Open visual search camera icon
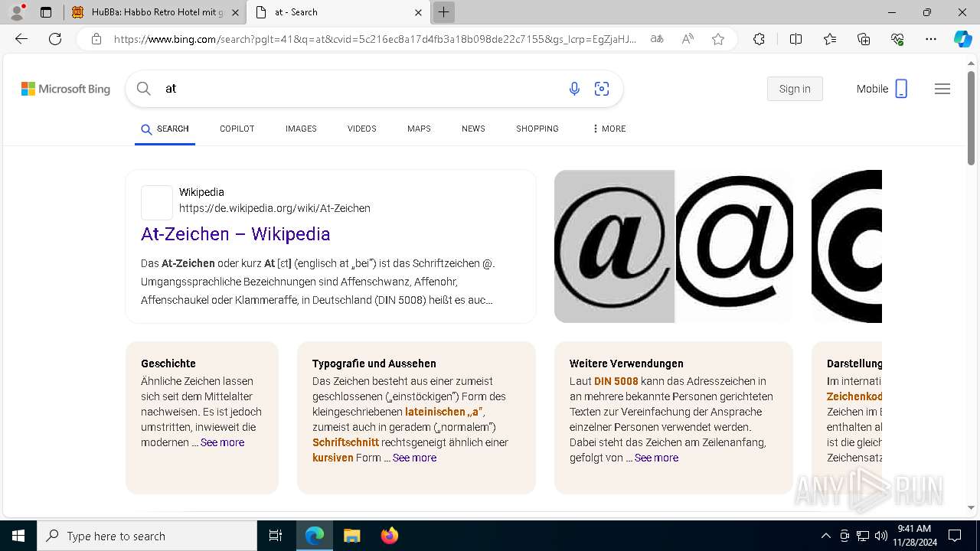 (x=602, y=89)
